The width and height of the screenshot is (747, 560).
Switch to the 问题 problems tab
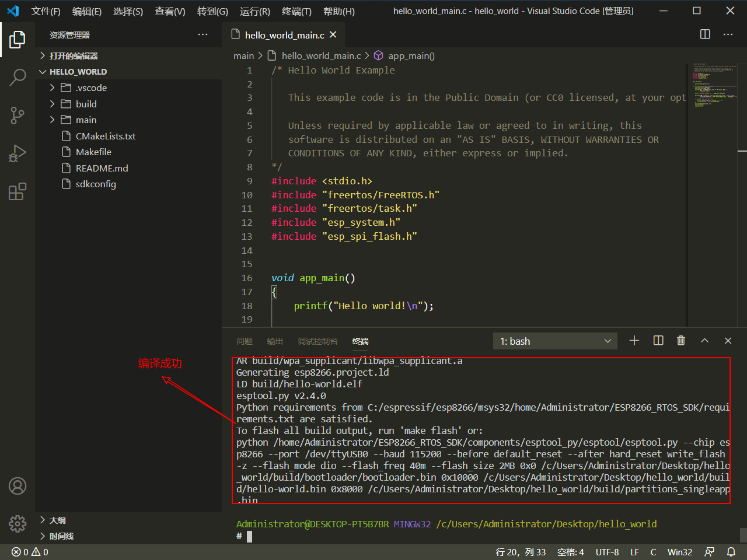245,341
